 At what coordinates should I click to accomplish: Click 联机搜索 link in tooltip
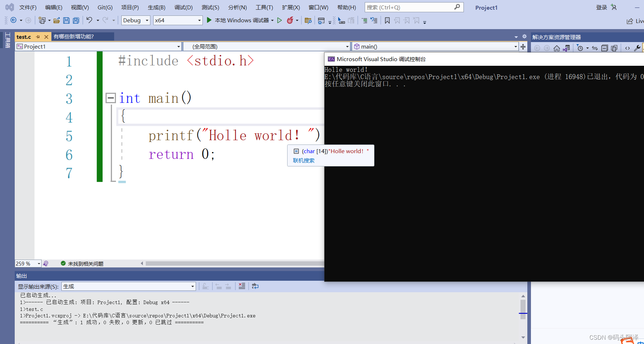(x=304, y=160)
